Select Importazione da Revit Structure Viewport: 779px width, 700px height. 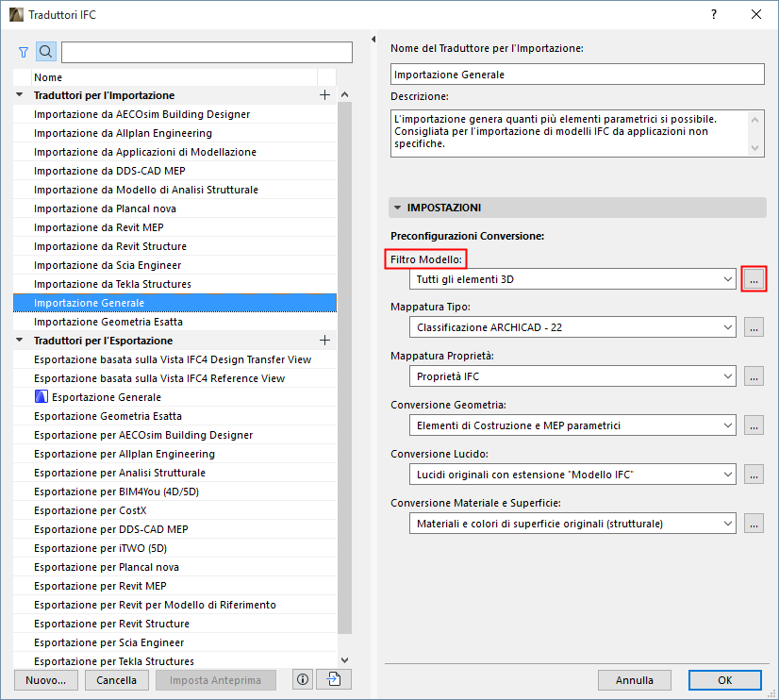(174, 246)
